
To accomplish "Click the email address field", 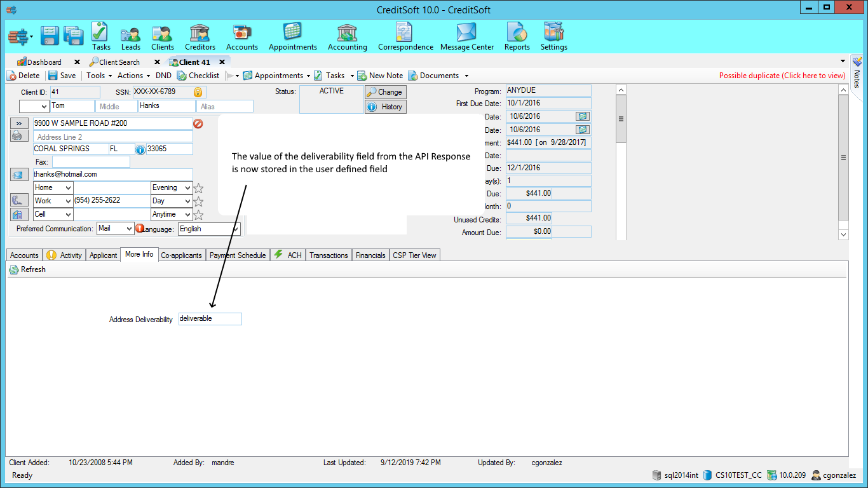I will coord(112,175).
